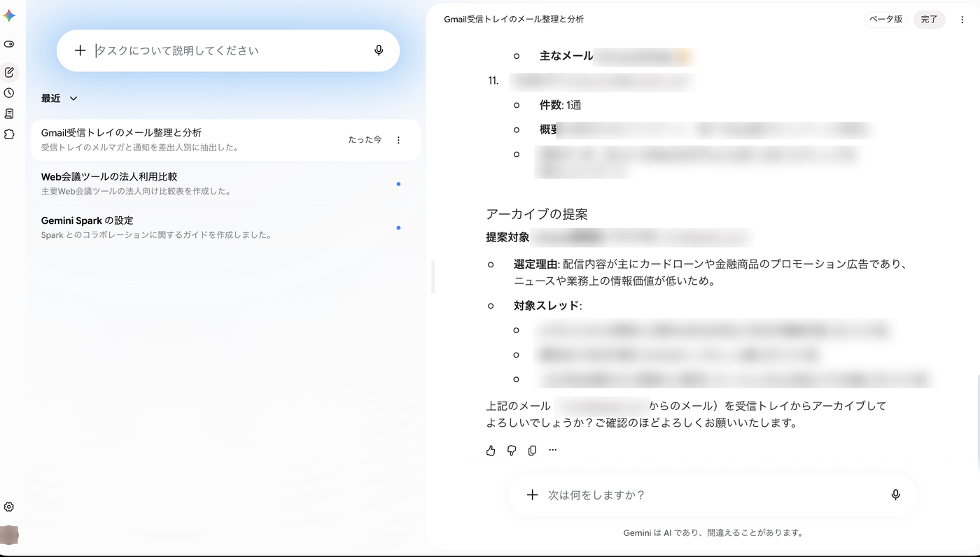Click the たった今 timestamp
The height and width of the screenshot is (557, 980).
(x=365, y=140)
